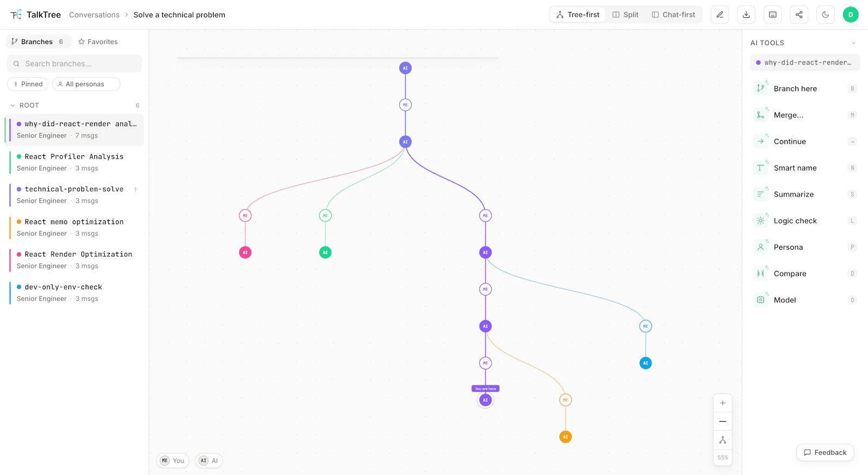Zoom in with the plus button
Image resolution: width=868 pixels, height=475 pixels.
pos(723,403)
